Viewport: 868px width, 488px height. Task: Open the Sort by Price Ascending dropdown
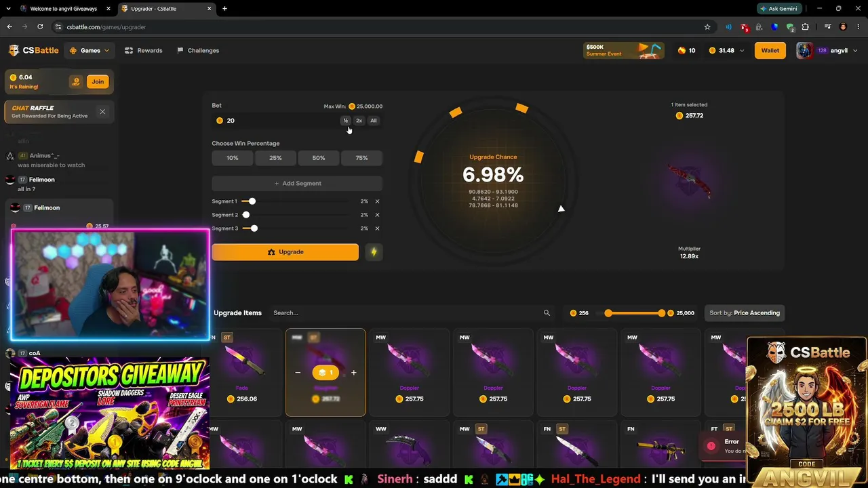click(x=745, y=313)
